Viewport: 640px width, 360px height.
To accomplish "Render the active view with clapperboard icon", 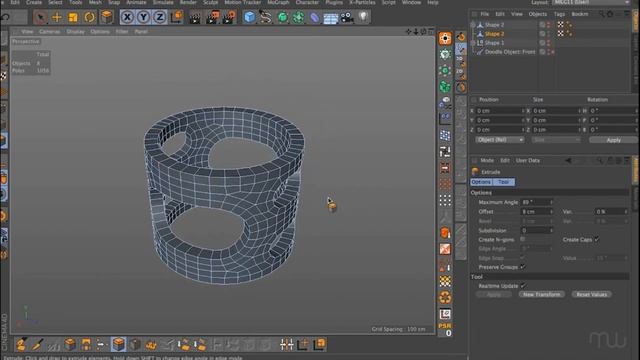I will (x=195, y=17).
